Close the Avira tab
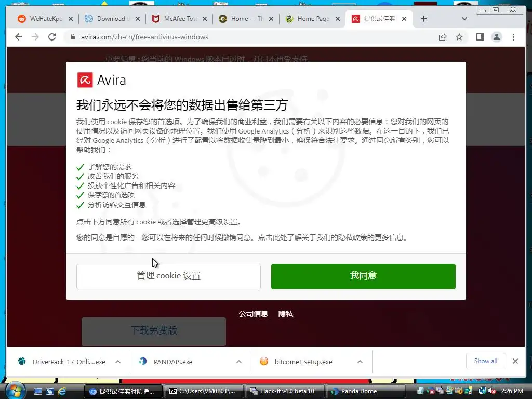 point(404,19)
